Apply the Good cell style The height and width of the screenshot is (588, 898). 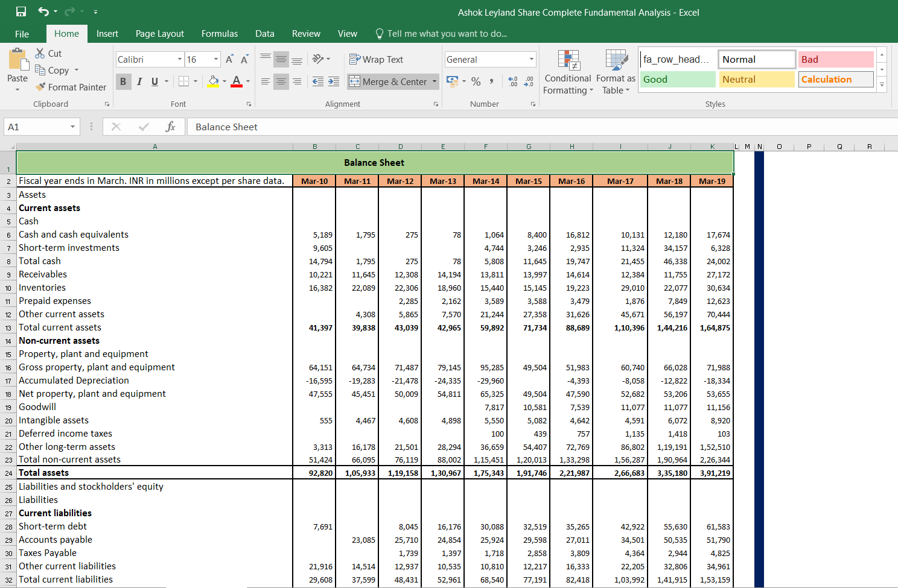(678, 79)
